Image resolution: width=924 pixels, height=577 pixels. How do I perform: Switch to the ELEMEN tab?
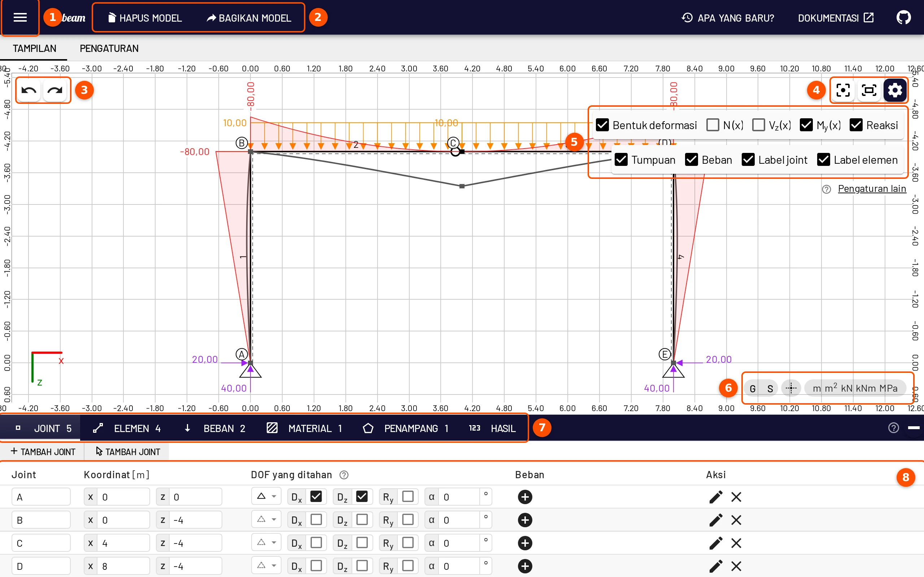click(x=127, y=428)
